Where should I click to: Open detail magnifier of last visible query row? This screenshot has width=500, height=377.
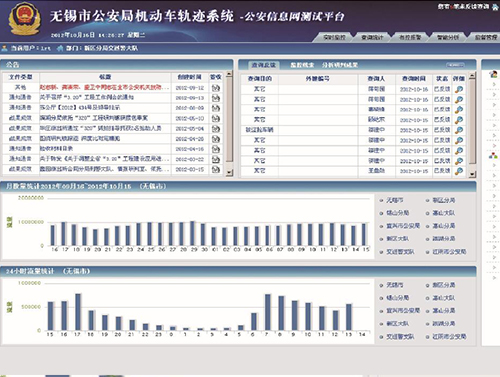(x=459, y=171)
